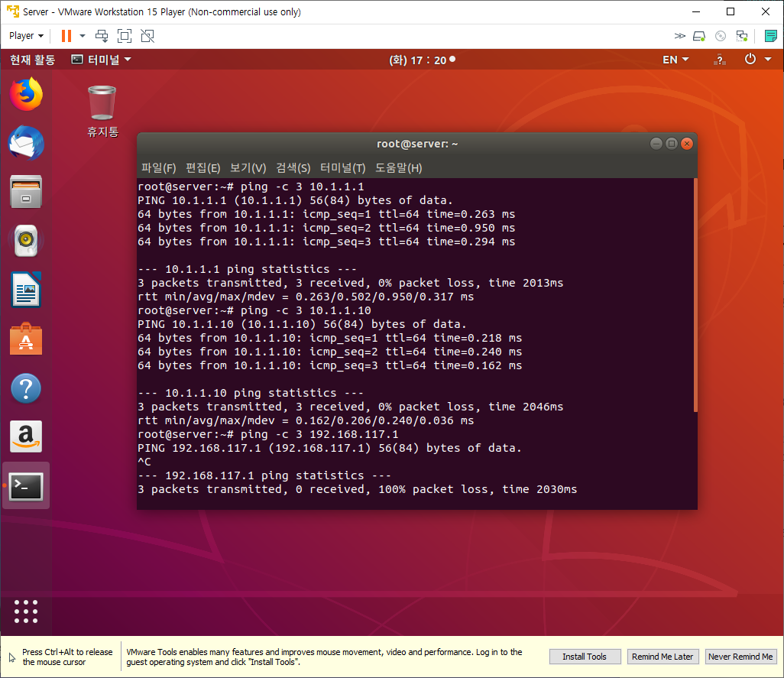This screenshot has width=784, height=678.
Task: Enter VMware full screen mode
Action: (x=125, y=36)
